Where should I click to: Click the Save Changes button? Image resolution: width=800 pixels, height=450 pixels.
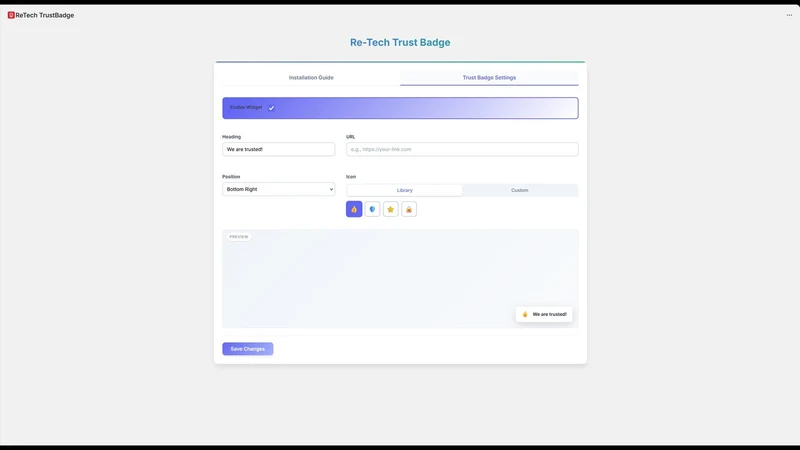point(247,349)
